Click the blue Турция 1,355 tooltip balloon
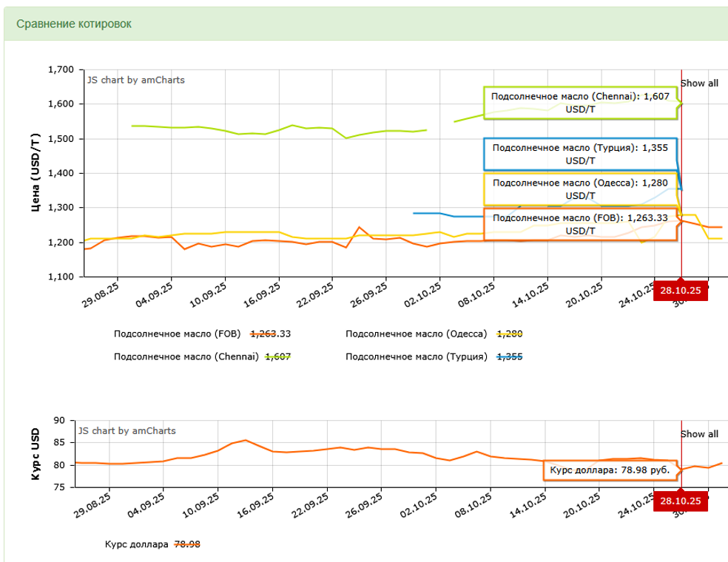Screen dimensions: 728x562 click(x=580, y=154)
